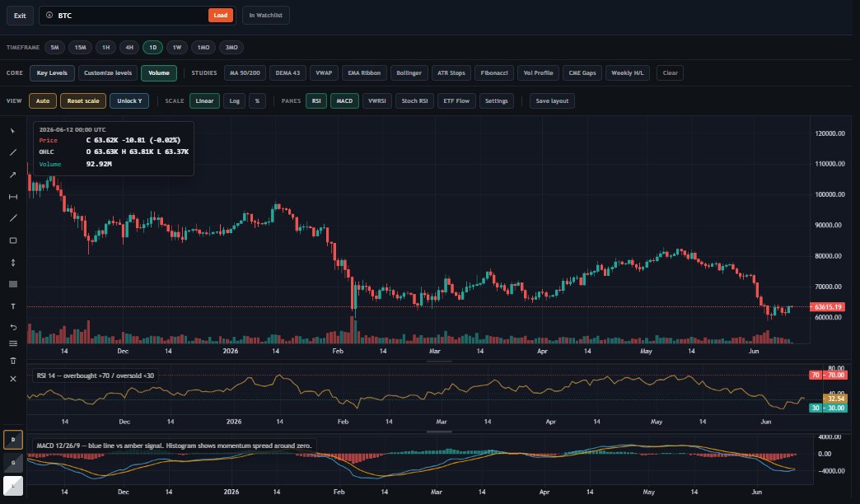
Task: Select the 1D timeframe
Action: [153, 48]
